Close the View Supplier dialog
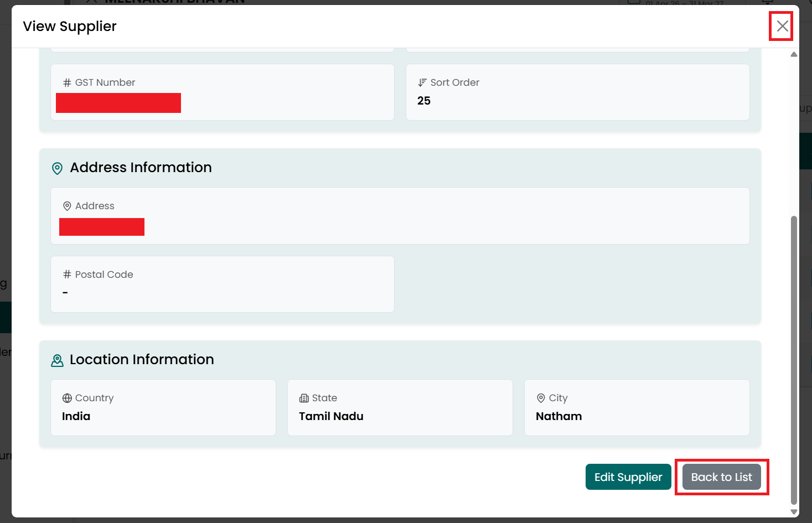812x523 pixels. (x=782, y=26)
